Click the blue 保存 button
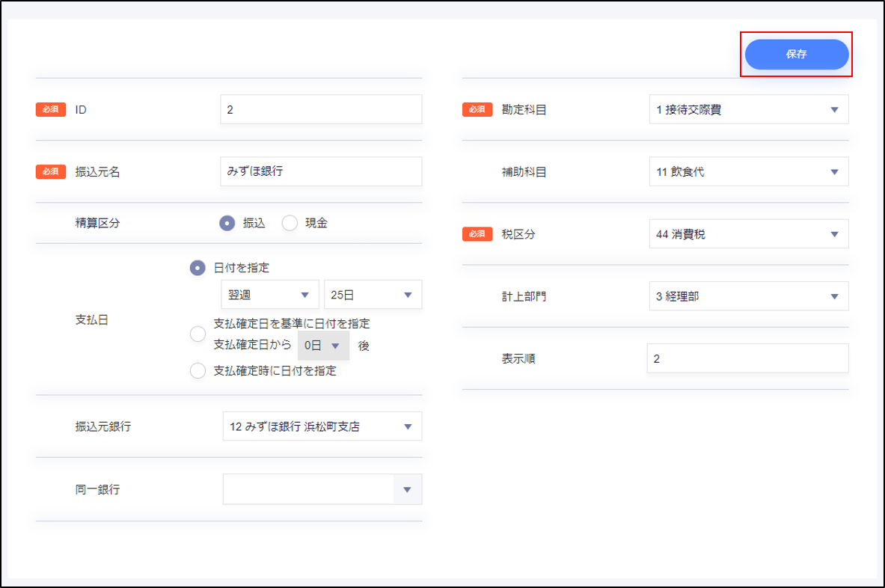This screenshot has height=588, width=885. point(797,55)
